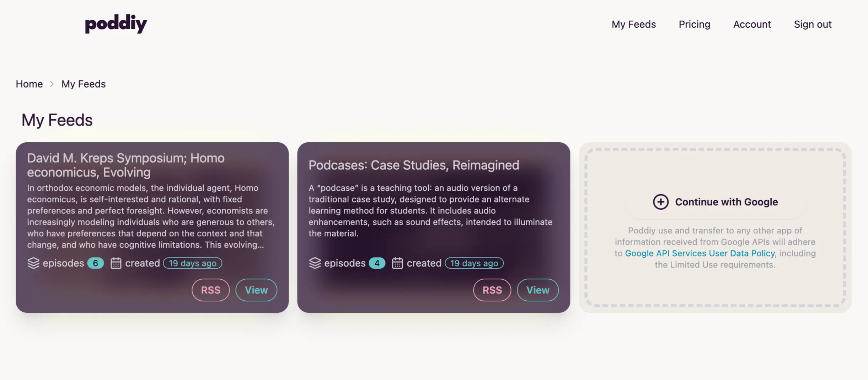Click the episodes stack icon on Kreps feed
This screenshot has height=380, width=868.
click(x=33, y=263)
